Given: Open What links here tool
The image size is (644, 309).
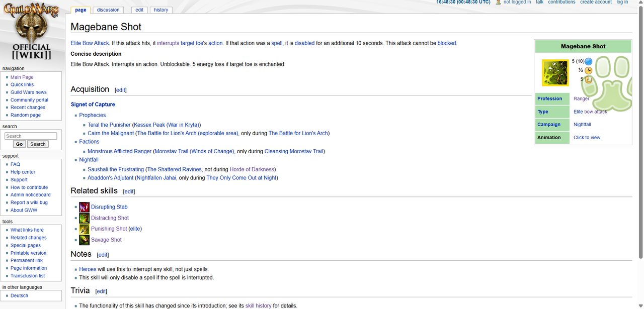Looking at the screenshot, I should coord(27,230).
